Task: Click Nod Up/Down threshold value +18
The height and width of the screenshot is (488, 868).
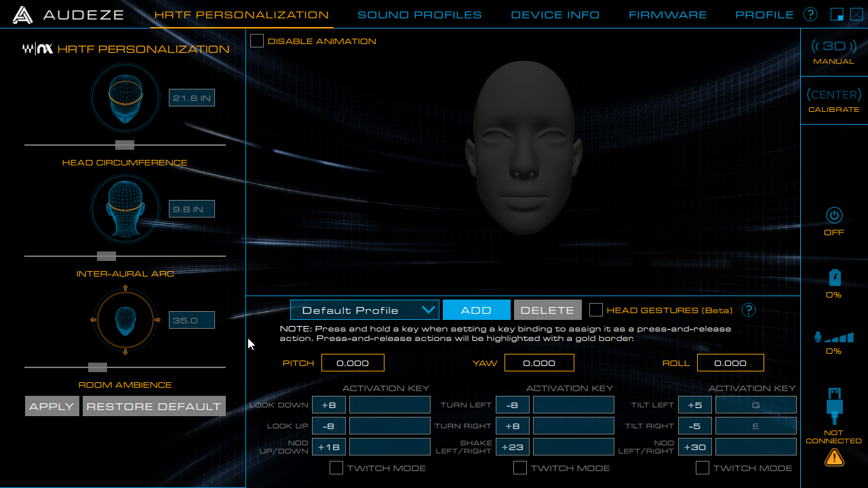Action: point(329,447)
